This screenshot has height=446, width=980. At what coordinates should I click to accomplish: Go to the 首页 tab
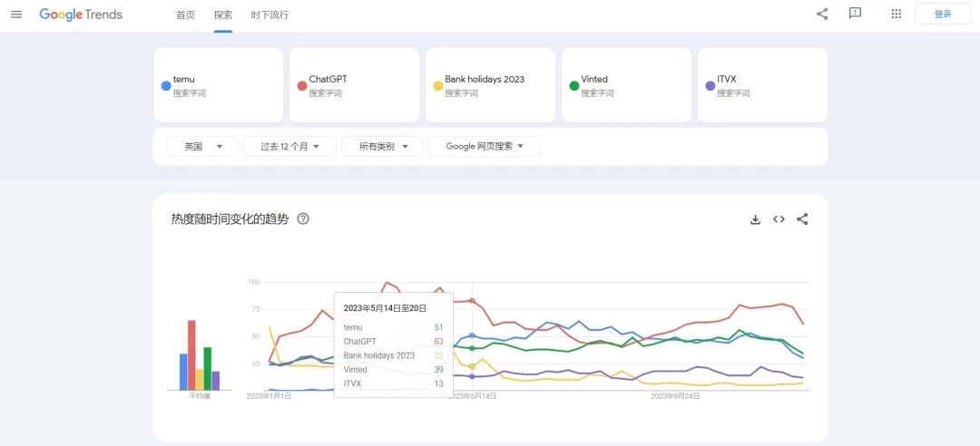[186, 15]
